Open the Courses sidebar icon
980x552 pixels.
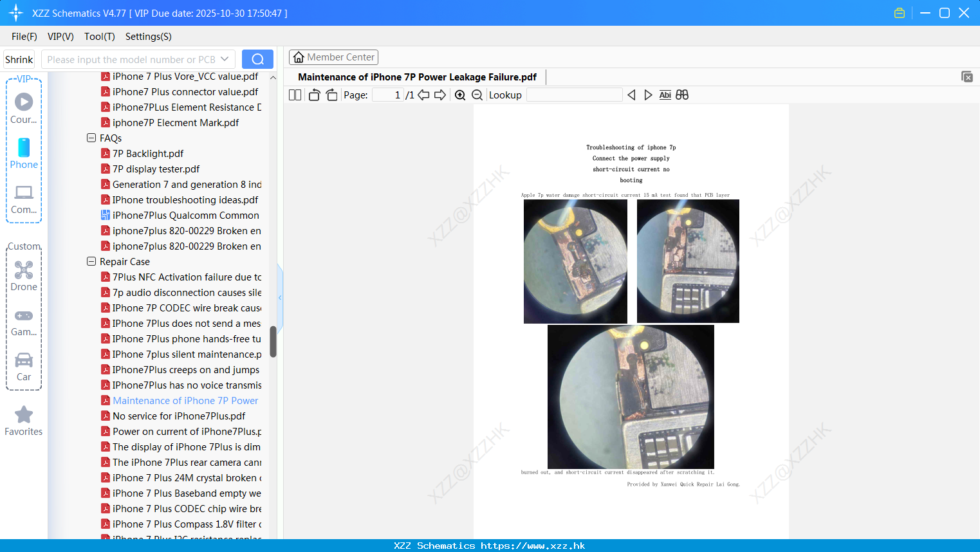click(x=24, y=109)
